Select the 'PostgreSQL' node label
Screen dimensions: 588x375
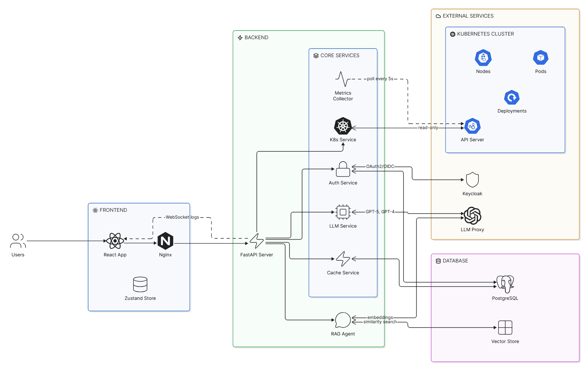[505, 298]
